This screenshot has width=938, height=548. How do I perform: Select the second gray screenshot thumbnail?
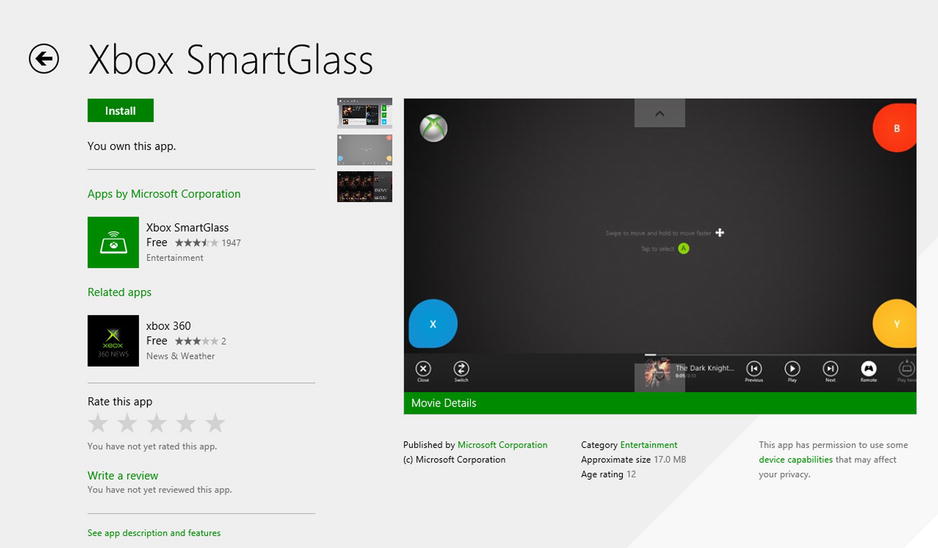364,150
